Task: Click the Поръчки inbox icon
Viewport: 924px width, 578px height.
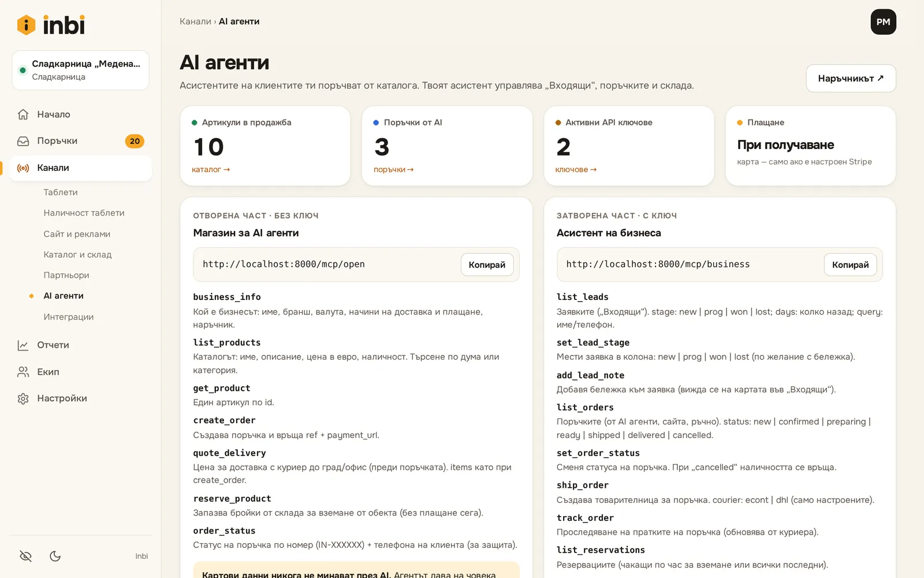Action: coord(23,141)
